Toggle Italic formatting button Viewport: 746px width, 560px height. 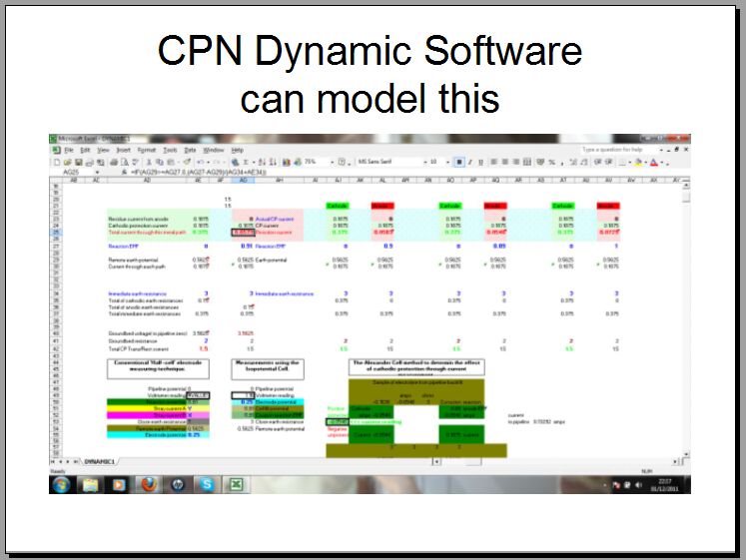(x=469, y=162)
